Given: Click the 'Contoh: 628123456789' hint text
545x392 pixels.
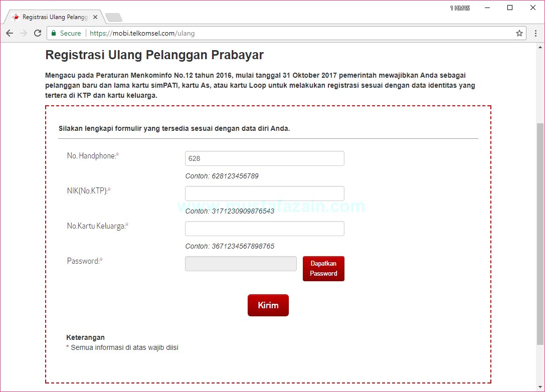Looking at the screenshot, I should [222, 176].
